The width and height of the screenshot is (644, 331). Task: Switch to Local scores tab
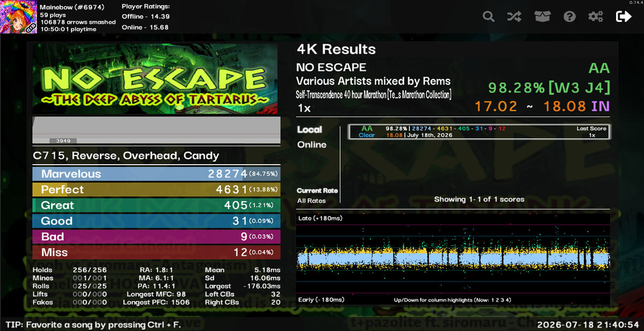click(310, 130)
